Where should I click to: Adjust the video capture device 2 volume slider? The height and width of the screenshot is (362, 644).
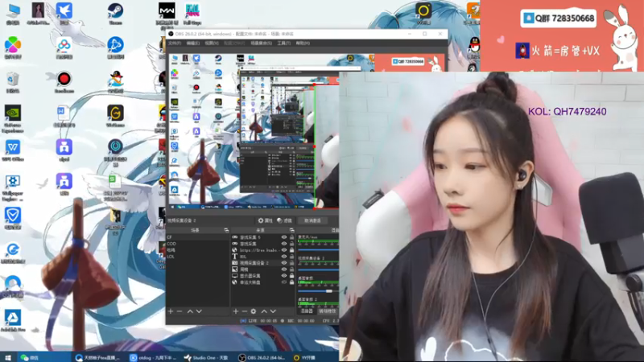tap(318, 270)
